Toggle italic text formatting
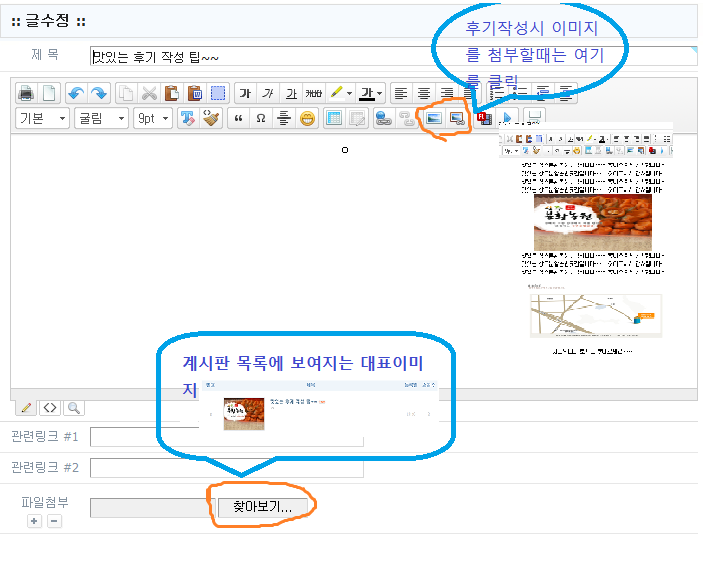The image size is (720, 573). click(267, 93)
